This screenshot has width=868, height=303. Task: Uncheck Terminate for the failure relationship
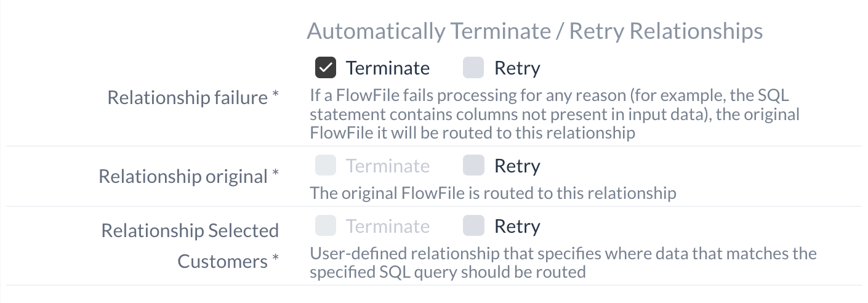click(x=326, y=68)
